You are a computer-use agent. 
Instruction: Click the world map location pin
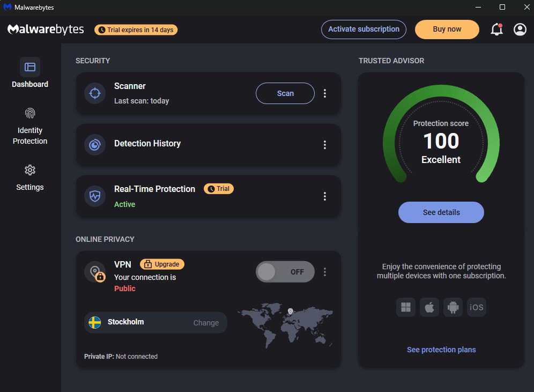(x=290, y=311)
